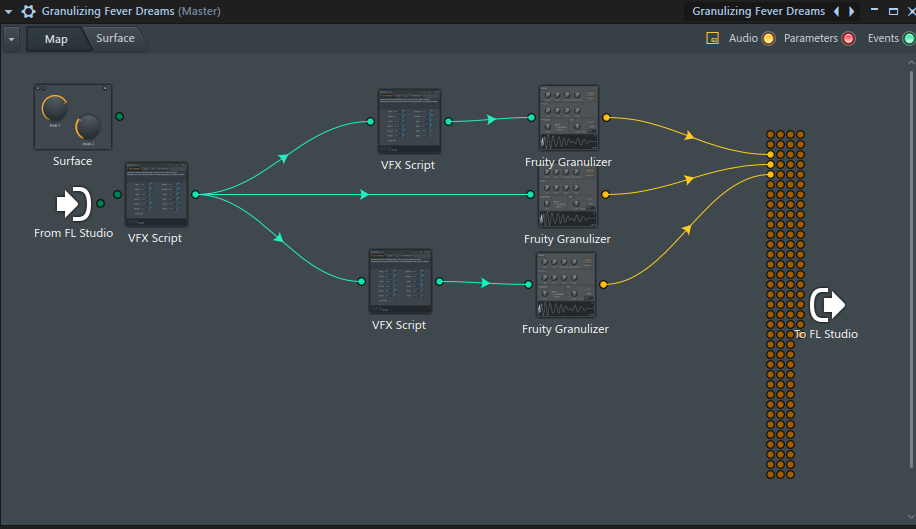Select the top VFX Script module

tap(409, 121)
